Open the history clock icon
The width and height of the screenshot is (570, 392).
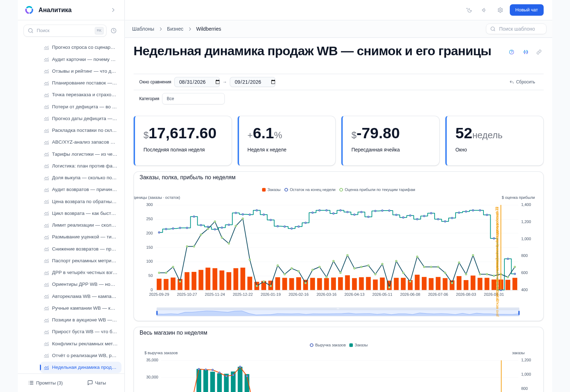(114, 31)
